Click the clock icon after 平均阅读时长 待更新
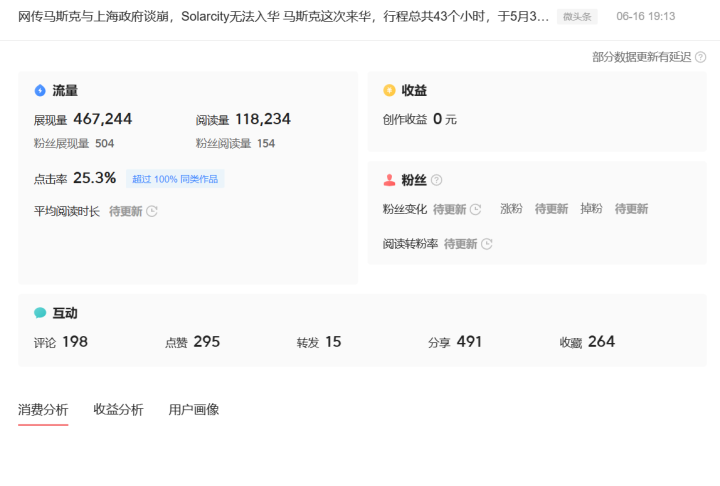This screenshot has height=486, width=720. 152,211
